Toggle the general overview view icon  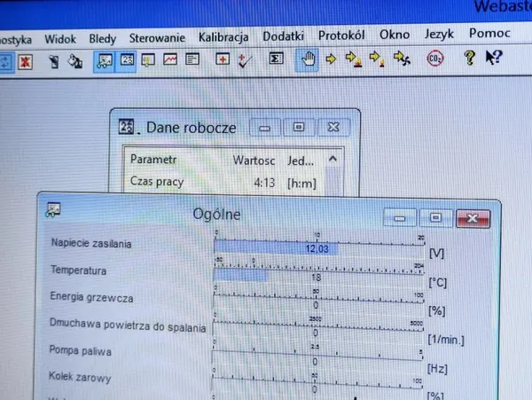[105, 60]
